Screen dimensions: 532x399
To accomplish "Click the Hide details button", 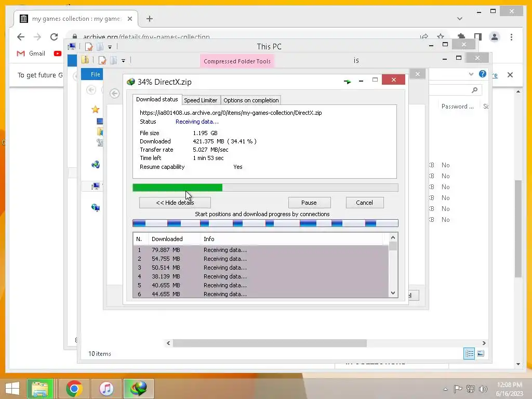I will click(x=175, y=203).
